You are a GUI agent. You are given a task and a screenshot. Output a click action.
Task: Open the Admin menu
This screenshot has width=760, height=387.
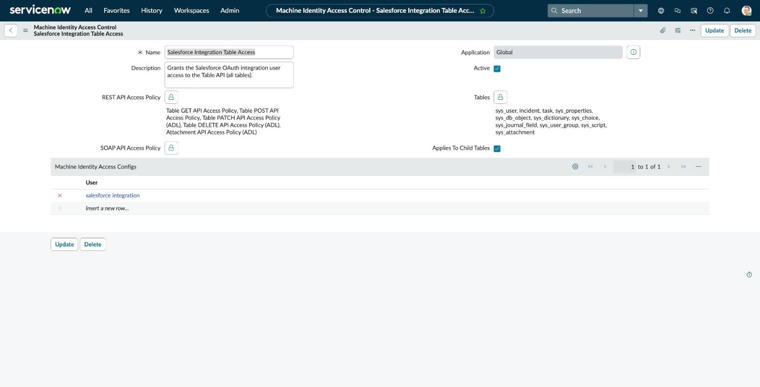pos(230,10)
